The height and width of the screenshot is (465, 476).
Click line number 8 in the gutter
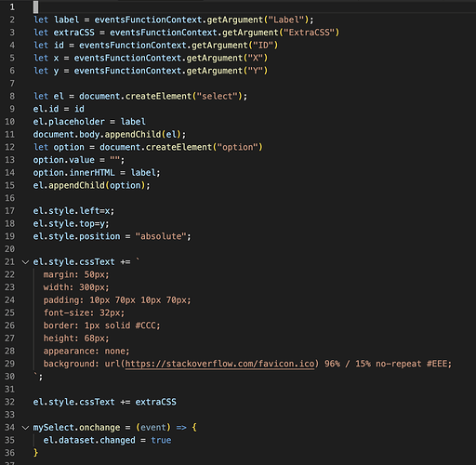click(12, 96)
